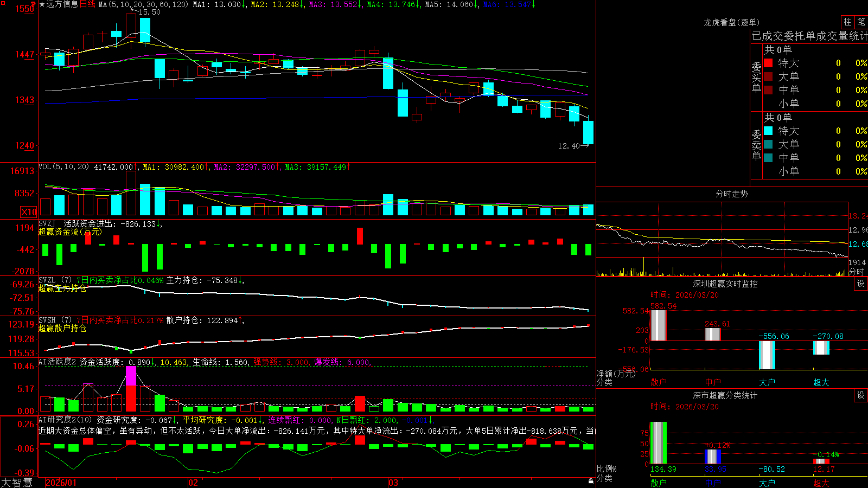This screenshot has height=488, width=868.
Task: Click the -270.08 超大 bar in 实时监控
Action: coord(821,348)
